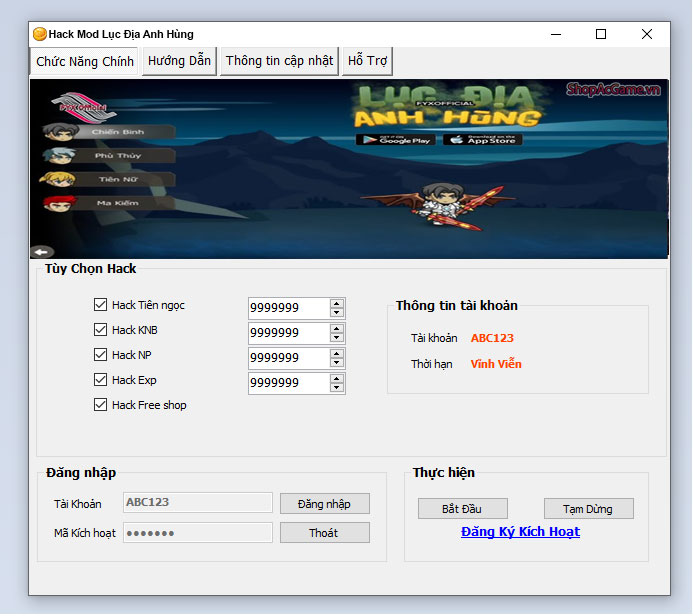The height and width of the screenshot is (616, 693).
Task: Click the Hack Tiên ngọc value field
Action: coord(289,308)
